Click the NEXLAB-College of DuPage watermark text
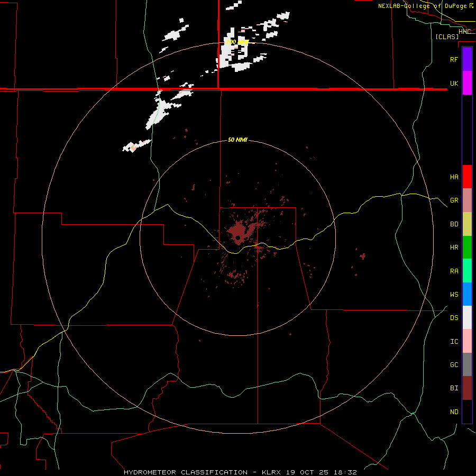The image size is (476, 476). pos(422,6)
